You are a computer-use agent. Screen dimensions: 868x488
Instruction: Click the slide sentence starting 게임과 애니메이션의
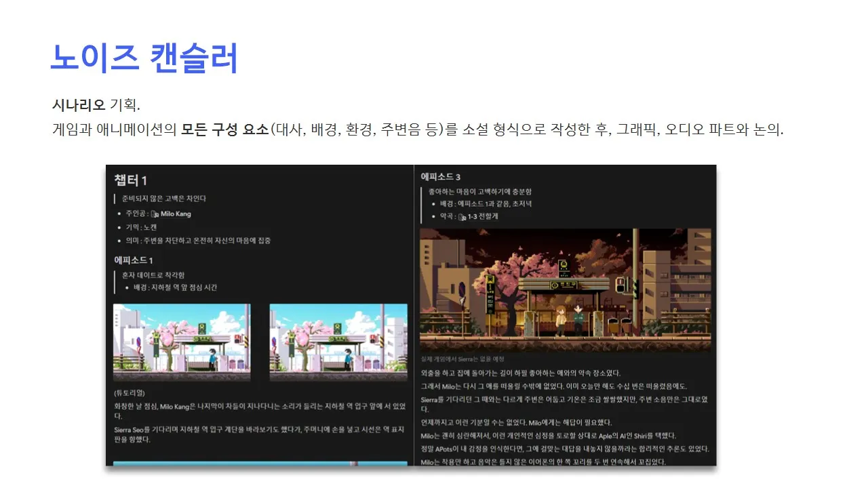(418, 129)
